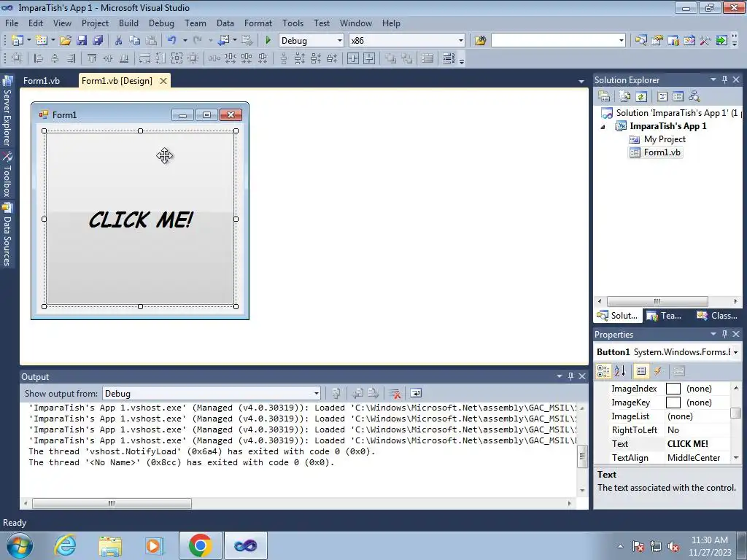The image size is (747, 560).
Task: Click the Align Lefts layout icon
Action: click(39, 58)
